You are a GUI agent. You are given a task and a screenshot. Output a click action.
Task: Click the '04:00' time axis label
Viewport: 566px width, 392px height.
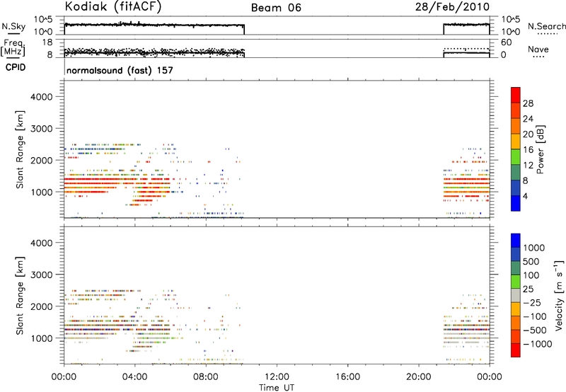click(x=134, y=377)
